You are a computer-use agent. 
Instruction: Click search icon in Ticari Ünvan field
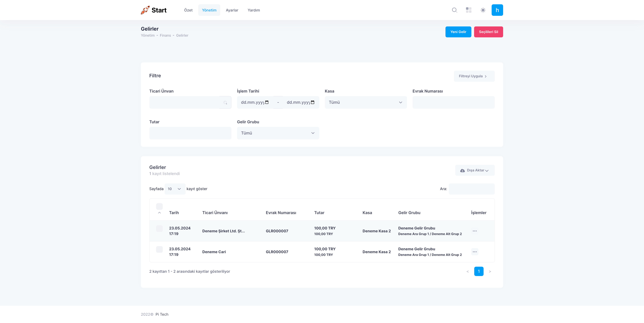[x=225, y=102]
